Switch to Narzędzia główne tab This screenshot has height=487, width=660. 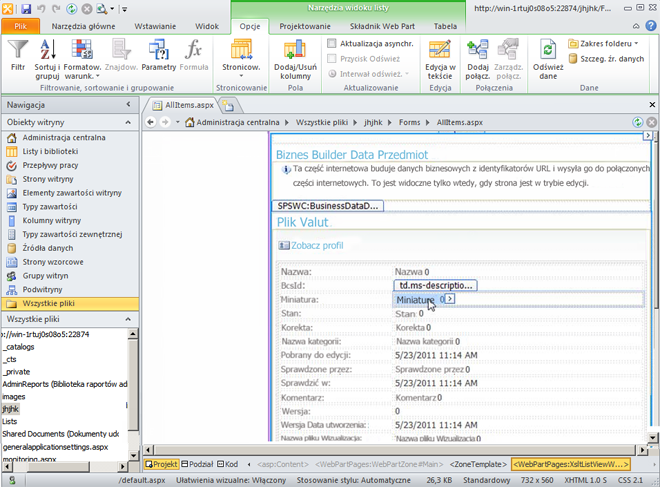pos(83,26)
